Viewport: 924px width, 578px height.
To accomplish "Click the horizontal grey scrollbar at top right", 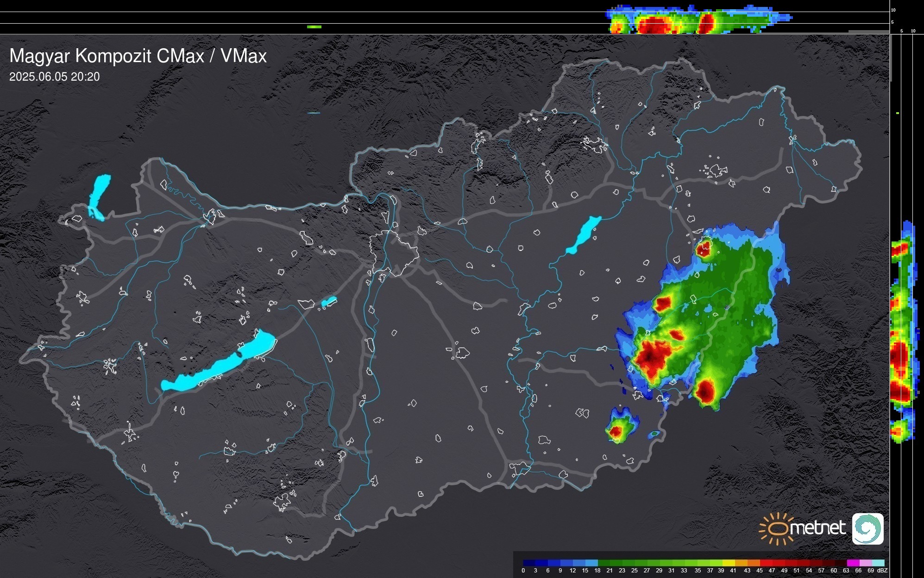I will (x=868, y=32).
